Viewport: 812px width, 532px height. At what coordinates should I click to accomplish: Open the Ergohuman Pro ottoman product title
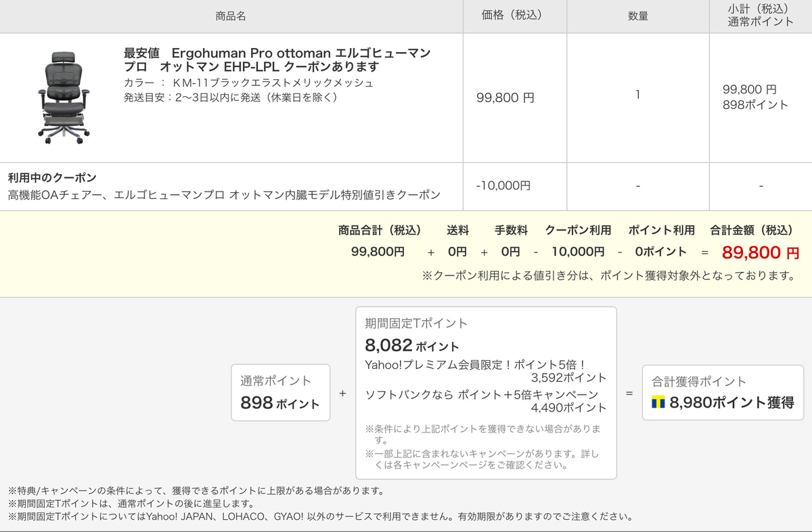[277, 60]
